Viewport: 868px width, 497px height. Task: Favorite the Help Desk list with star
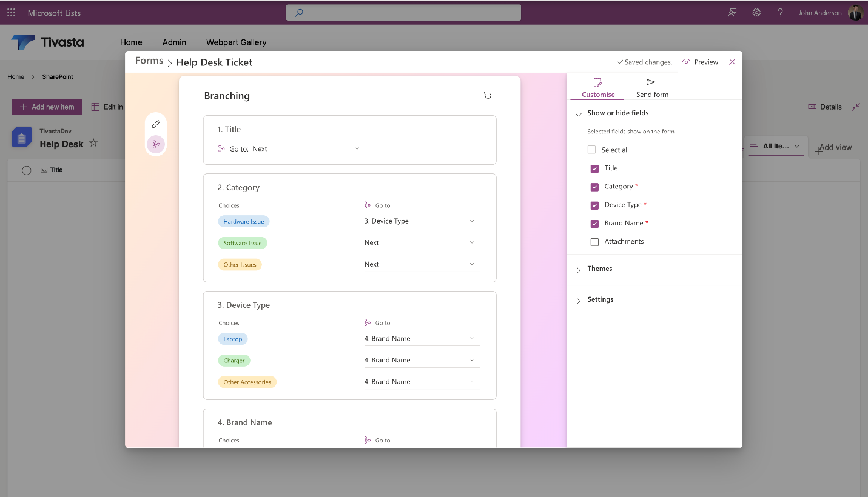(93, 144)
